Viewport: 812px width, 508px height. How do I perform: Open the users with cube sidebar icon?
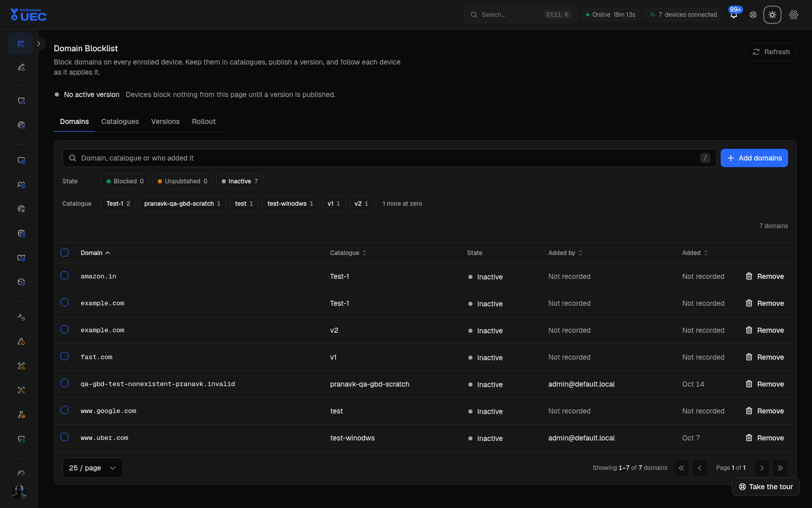[x=21, y=185]
